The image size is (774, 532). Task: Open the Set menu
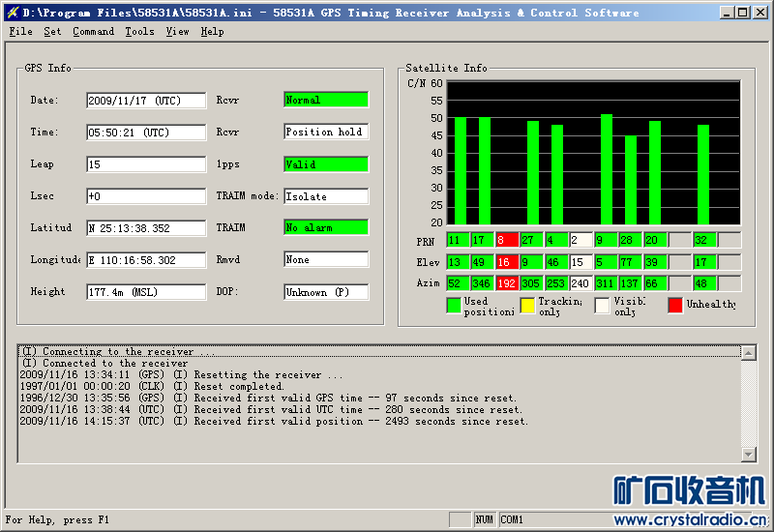(x=52, y=32)
